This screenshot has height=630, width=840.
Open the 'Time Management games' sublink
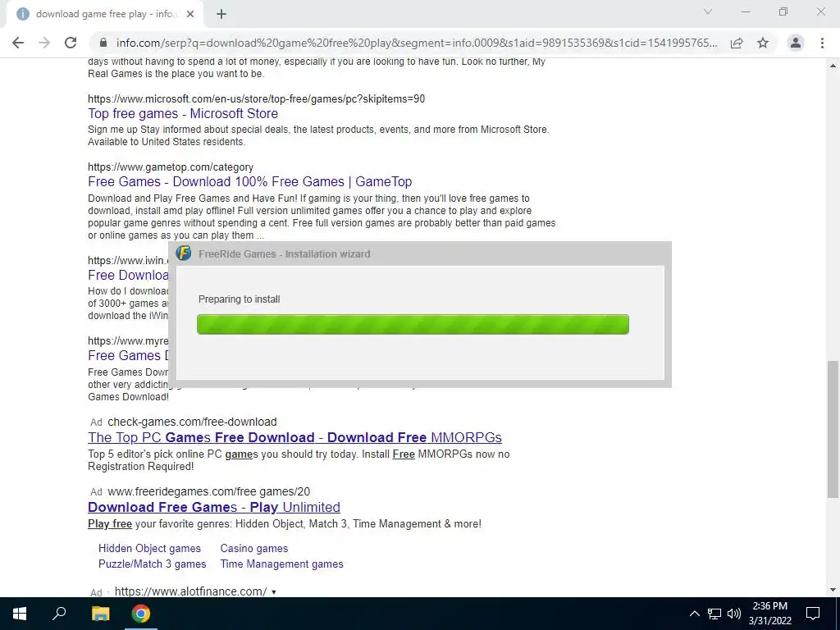282,564
